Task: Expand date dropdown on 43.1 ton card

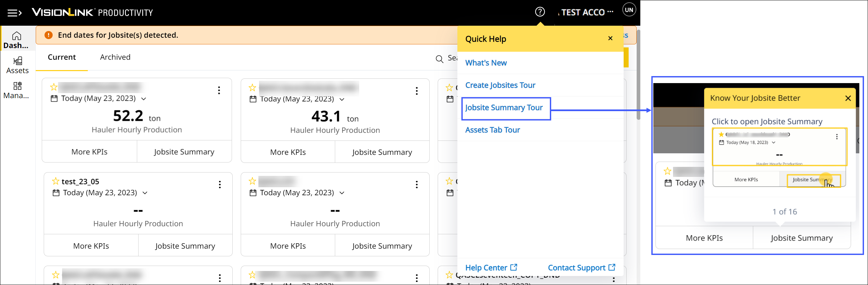Action: click(x=342, y=99)
